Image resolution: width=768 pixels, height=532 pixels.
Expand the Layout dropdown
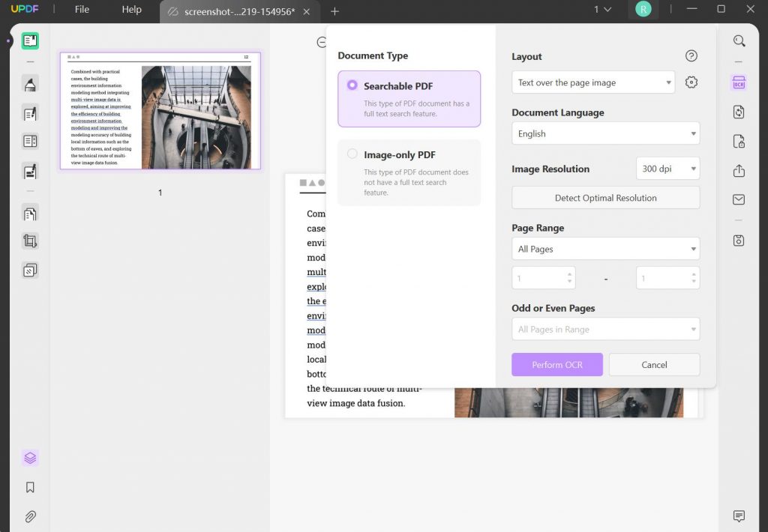click(x=593, y=82)
